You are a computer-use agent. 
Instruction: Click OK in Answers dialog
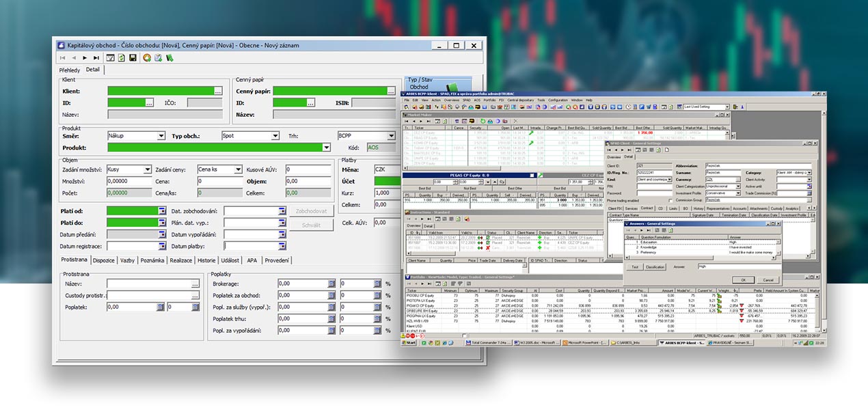point(743,279)
